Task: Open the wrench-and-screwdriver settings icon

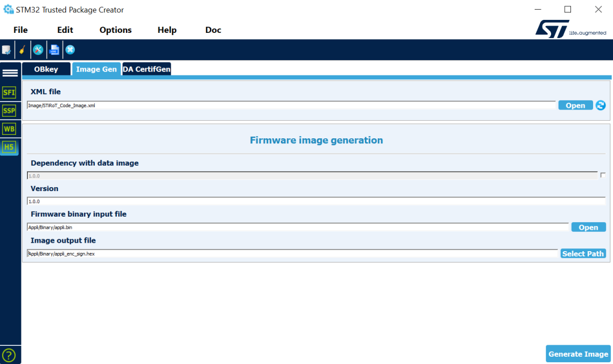Action: pos(38,50)
